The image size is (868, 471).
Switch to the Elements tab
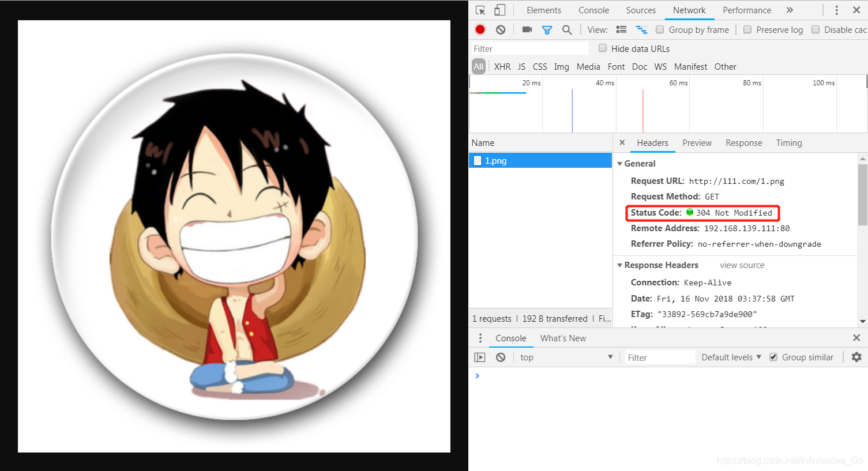click(x=543, y=10)
